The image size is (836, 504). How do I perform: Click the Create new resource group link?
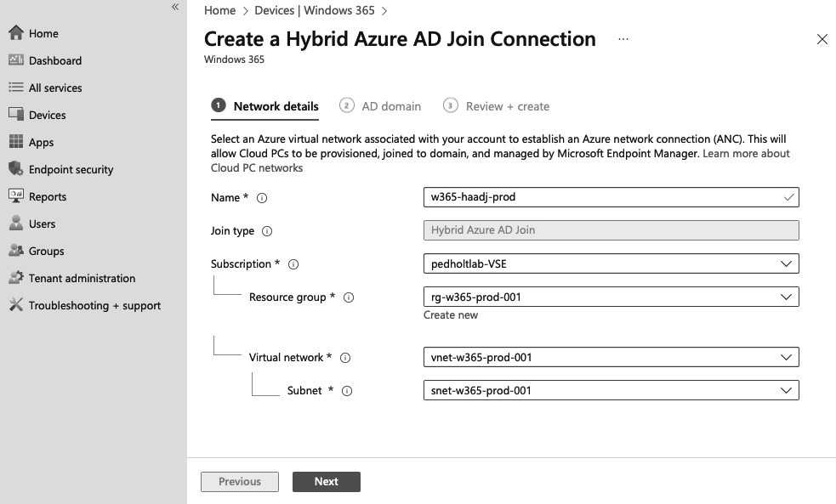click(451, 314)
